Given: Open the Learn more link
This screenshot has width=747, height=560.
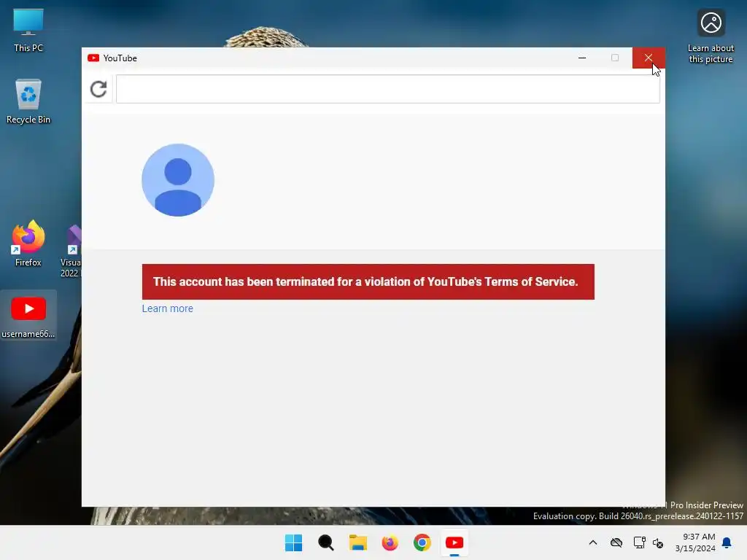Looking at the screenshot, I should click(167, 308).
